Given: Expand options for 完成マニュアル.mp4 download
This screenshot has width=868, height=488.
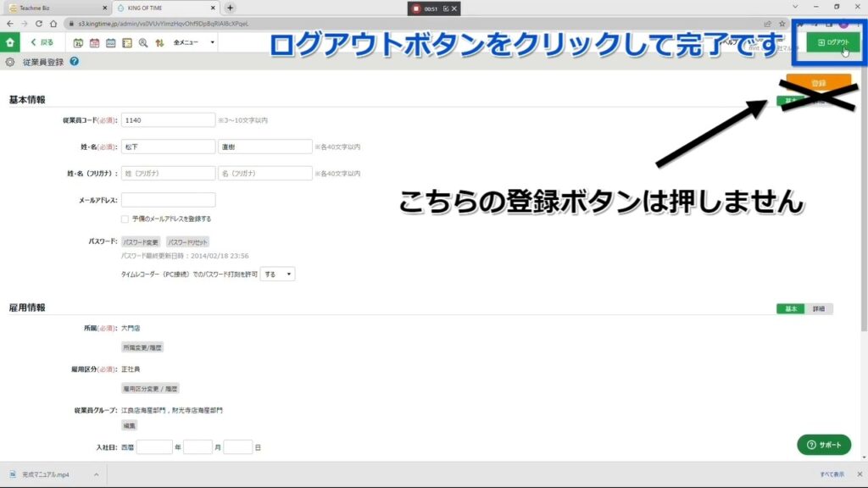Looking at the screenshot, I should pyautogui.click(x=96, y=474).
